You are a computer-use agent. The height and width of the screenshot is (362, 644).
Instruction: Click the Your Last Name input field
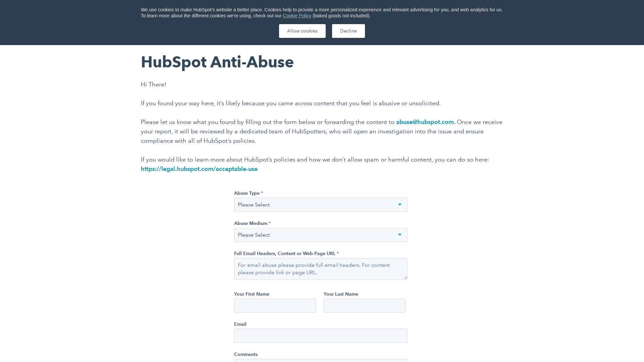tap(365, 305)
